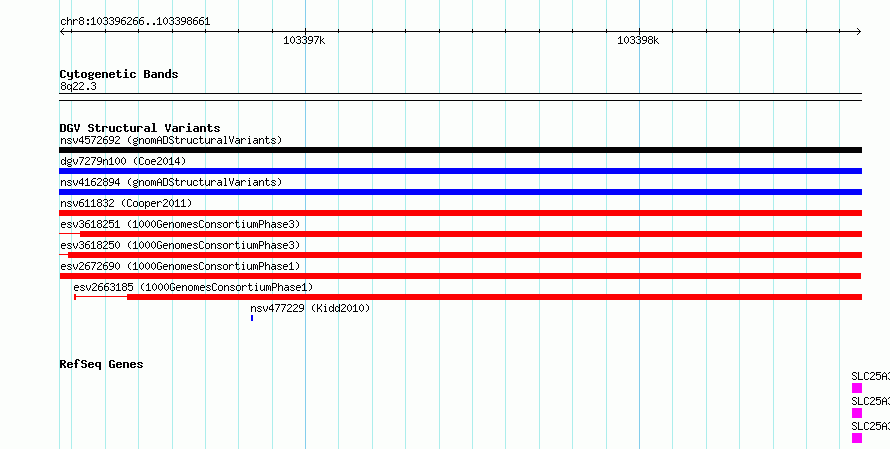Click the right arrowhead of the ruler

859,32
